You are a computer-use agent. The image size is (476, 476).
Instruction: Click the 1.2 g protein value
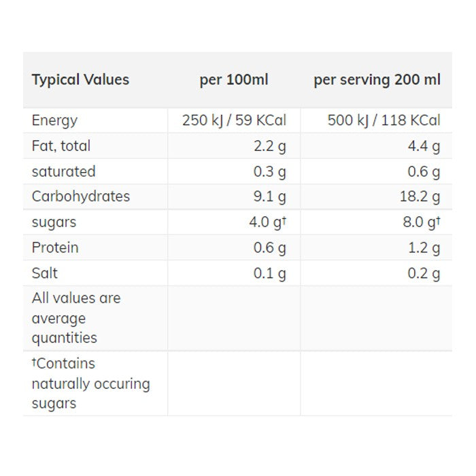coord(424,248)
